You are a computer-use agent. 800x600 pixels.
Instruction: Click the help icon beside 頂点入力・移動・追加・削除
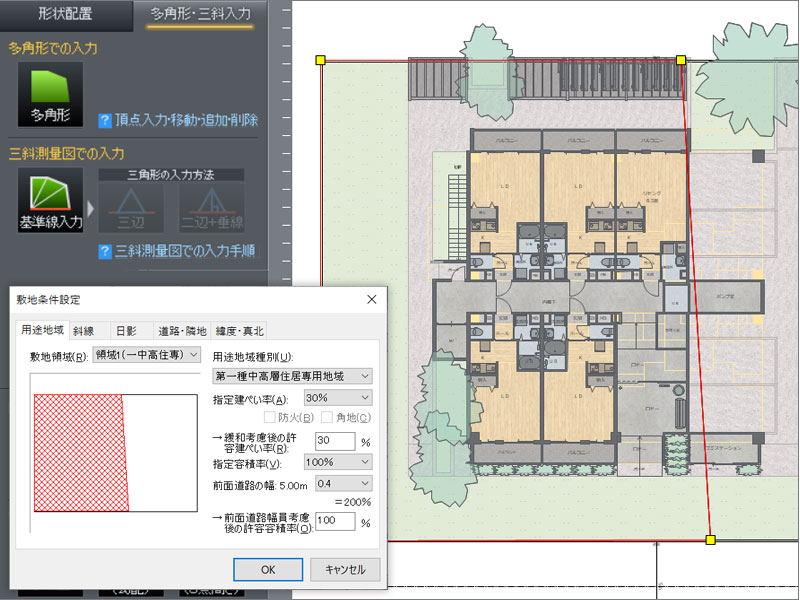click(104, 120)
